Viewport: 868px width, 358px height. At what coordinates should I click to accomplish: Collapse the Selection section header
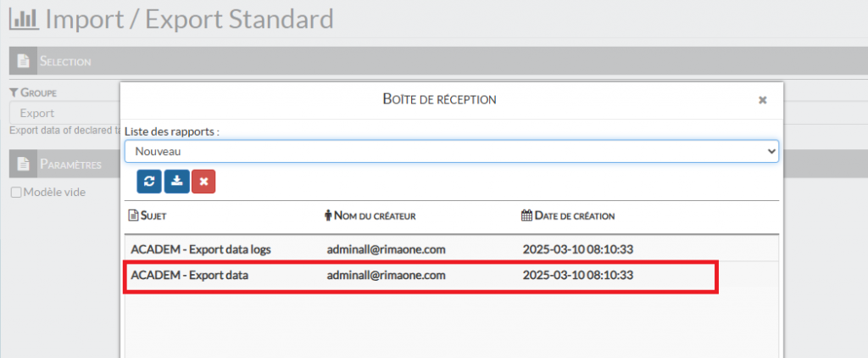point(66,61)
